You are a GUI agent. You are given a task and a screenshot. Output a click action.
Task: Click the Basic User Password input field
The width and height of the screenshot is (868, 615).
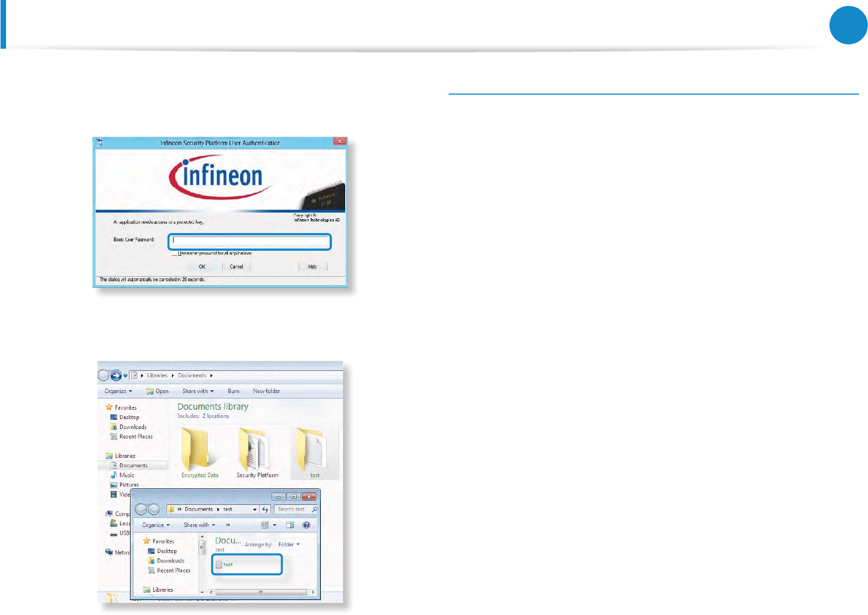coord(250,242)
